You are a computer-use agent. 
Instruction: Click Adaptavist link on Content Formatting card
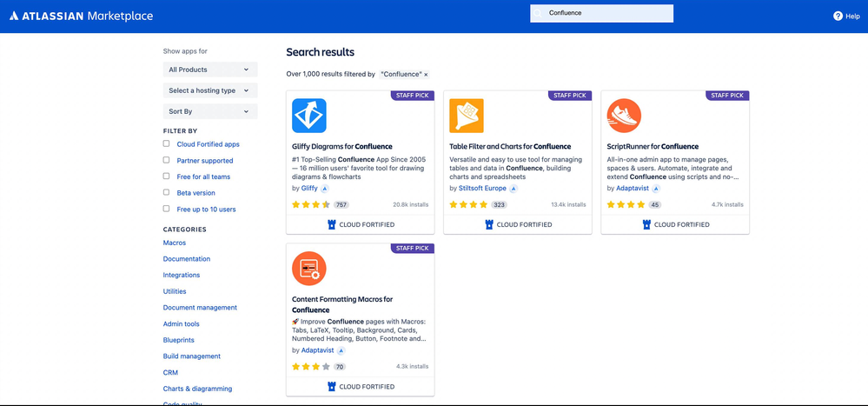point(318,350)
